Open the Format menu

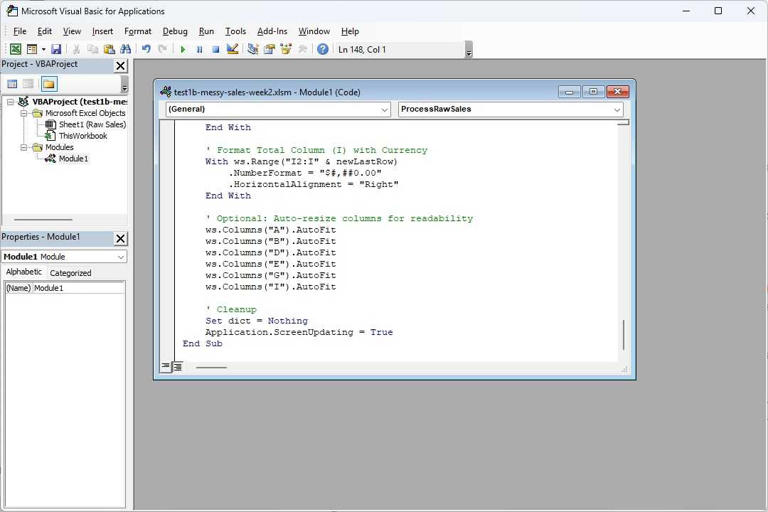(138, 31)
